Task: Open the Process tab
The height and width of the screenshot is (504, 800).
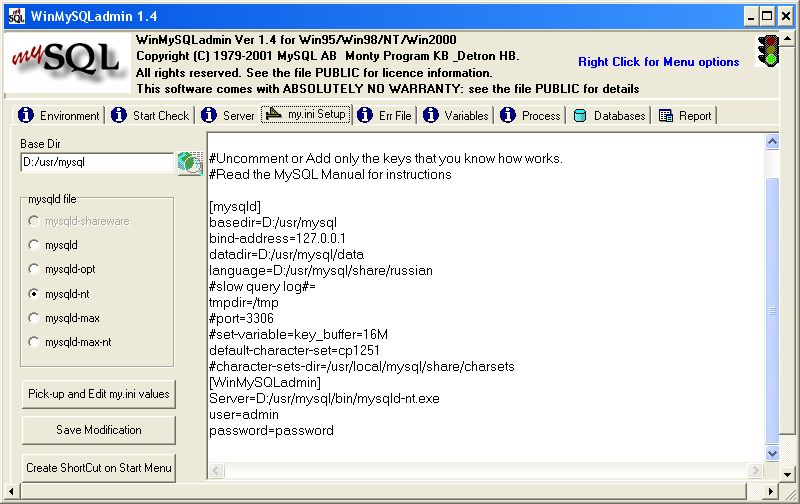Action: click(530, 115)
